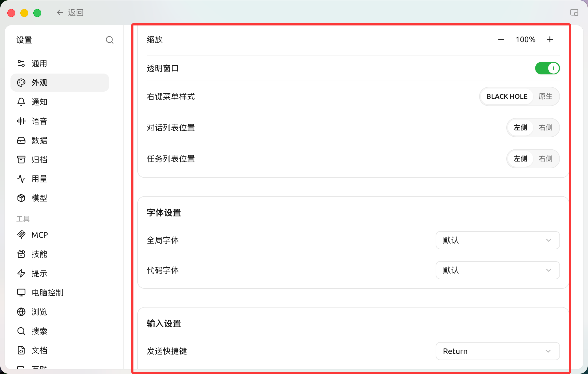This screenshot has width=588, height=374.
Task: Open MCP tools icon
Action: click(21, 235)
